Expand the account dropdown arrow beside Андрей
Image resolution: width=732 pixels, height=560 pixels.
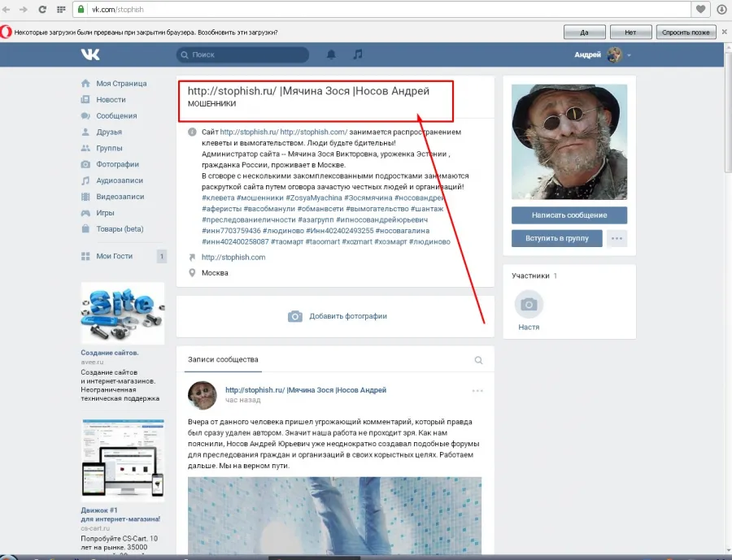629,55
